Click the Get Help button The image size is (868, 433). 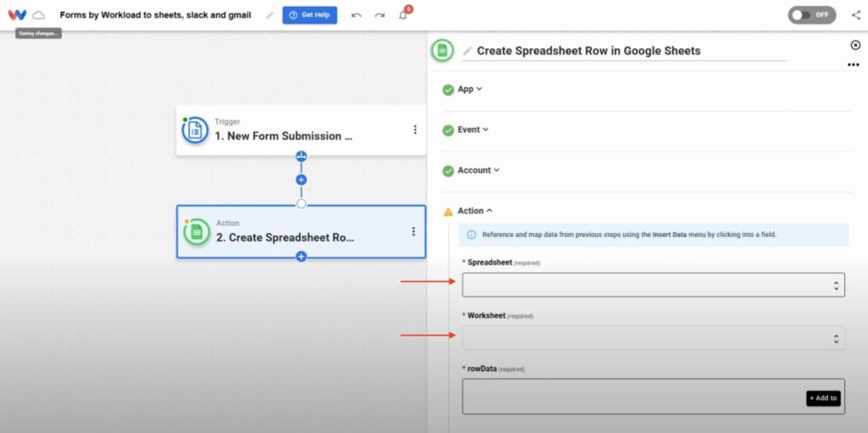pos(309,15)
